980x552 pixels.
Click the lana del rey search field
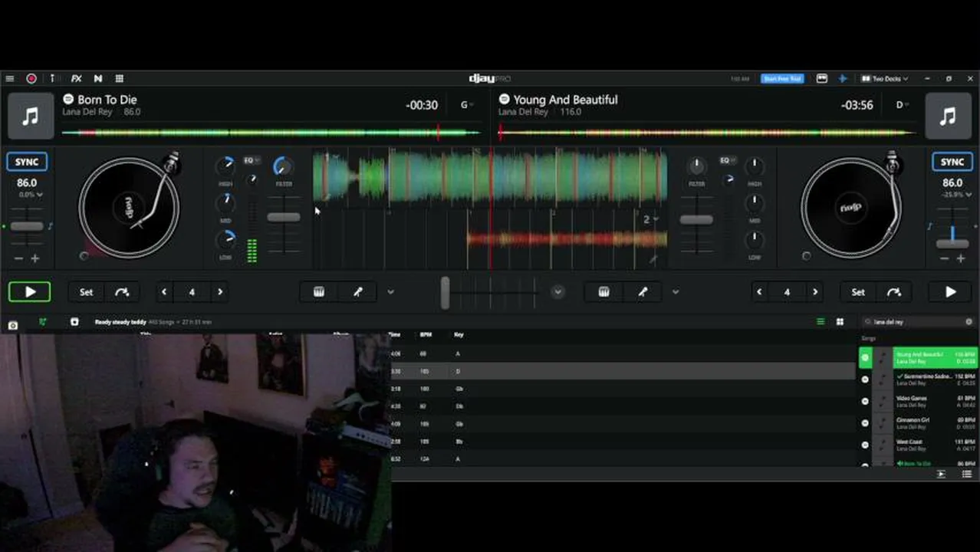pos(917,322)
